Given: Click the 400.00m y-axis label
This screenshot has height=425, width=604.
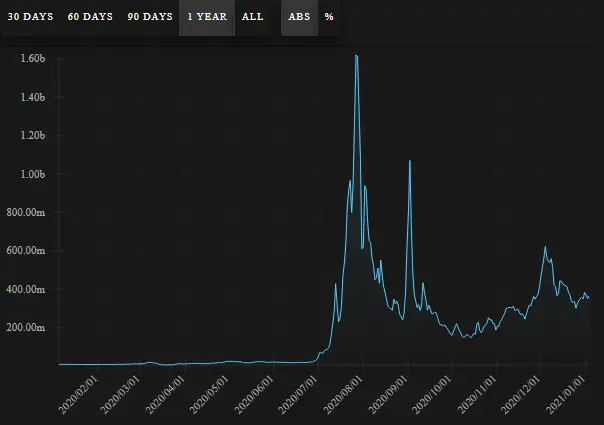Looking at the screenshot, I should coord(26,289).
